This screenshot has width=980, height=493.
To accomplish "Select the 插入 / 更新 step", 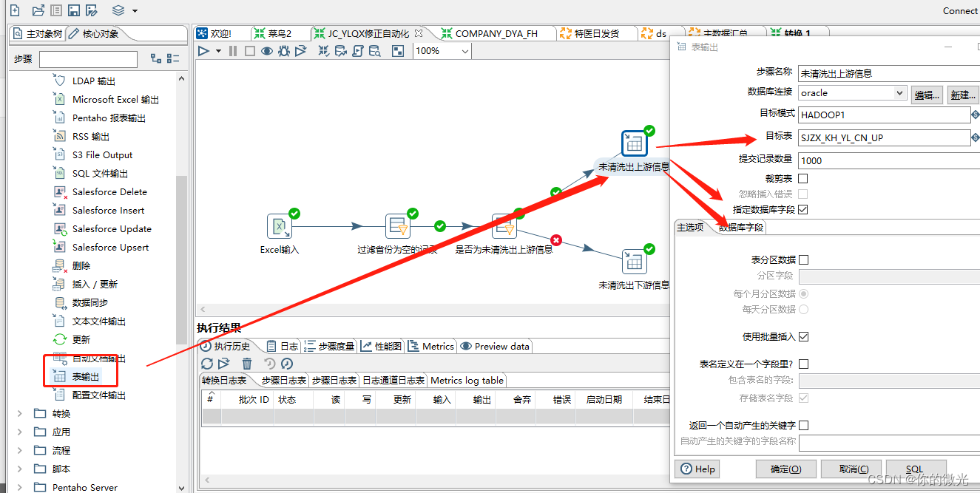I will [95, 285].
